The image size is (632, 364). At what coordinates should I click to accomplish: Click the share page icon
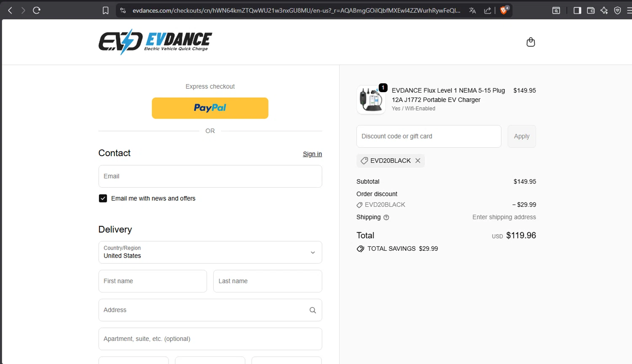(487, 11)
